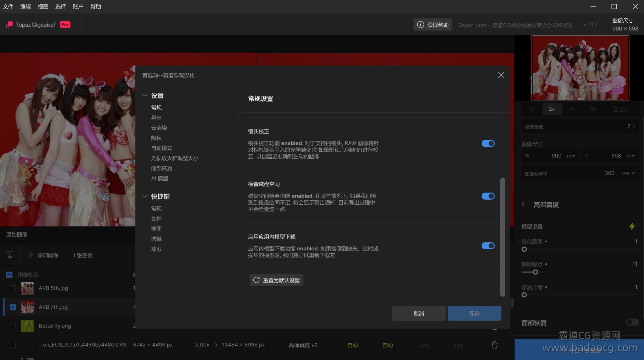The image size is (644, 360).
Task: Click the 取消 cancel button
Action: (419, 313)
